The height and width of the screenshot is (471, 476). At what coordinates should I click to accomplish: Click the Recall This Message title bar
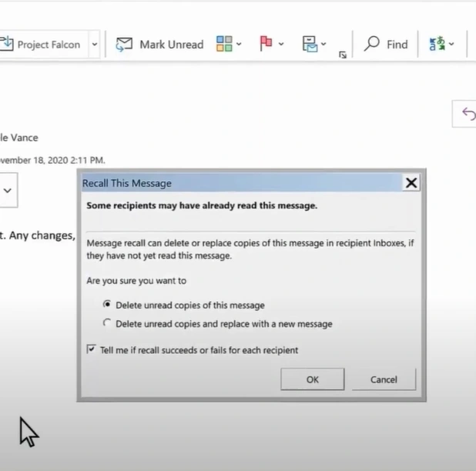(242, 183)
